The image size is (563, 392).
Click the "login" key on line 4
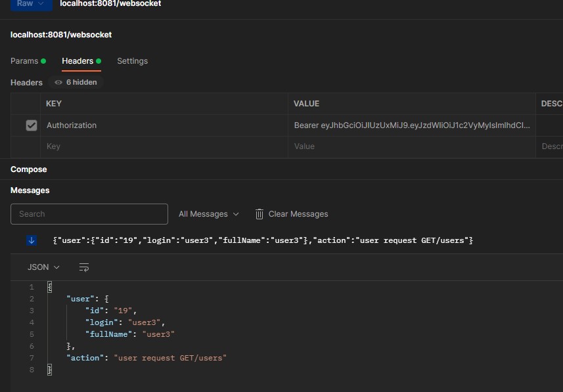point(102,322)
